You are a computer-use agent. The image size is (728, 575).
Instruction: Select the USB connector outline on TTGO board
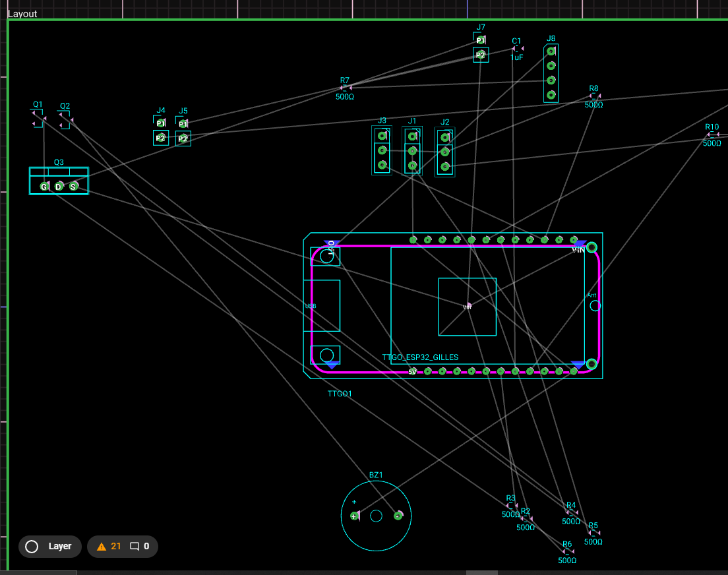click(321, 305)
